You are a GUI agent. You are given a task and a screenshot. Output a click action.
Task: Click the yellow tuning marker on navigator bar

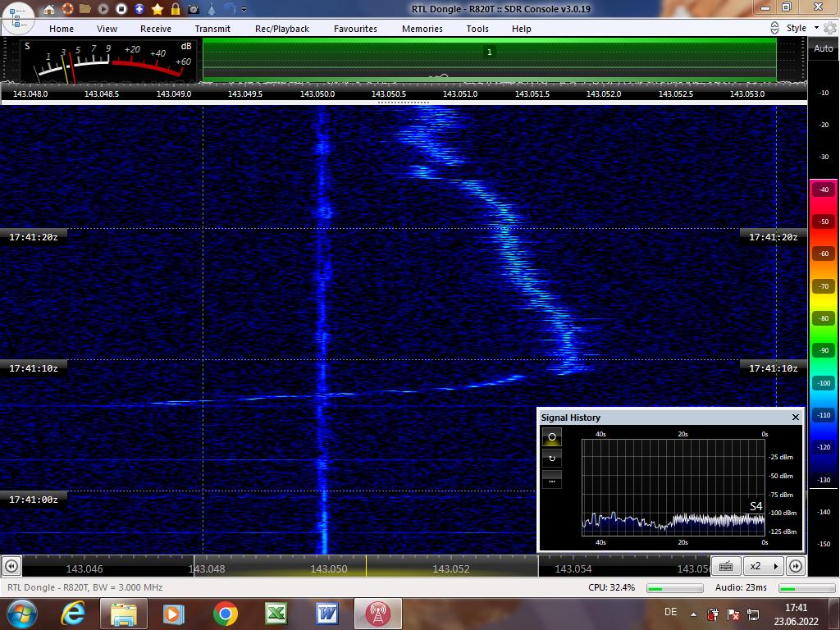pyautogui.click(x=367, y=566)
